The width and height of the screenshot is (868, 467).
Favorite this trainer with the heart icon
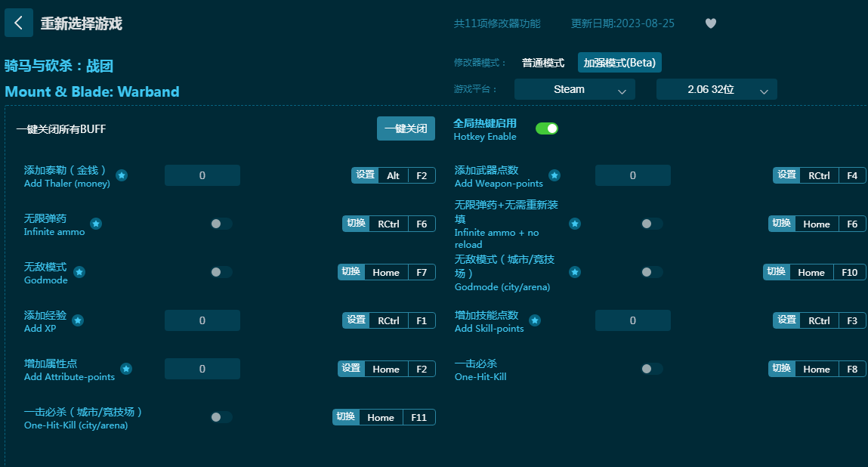(711, 23)
